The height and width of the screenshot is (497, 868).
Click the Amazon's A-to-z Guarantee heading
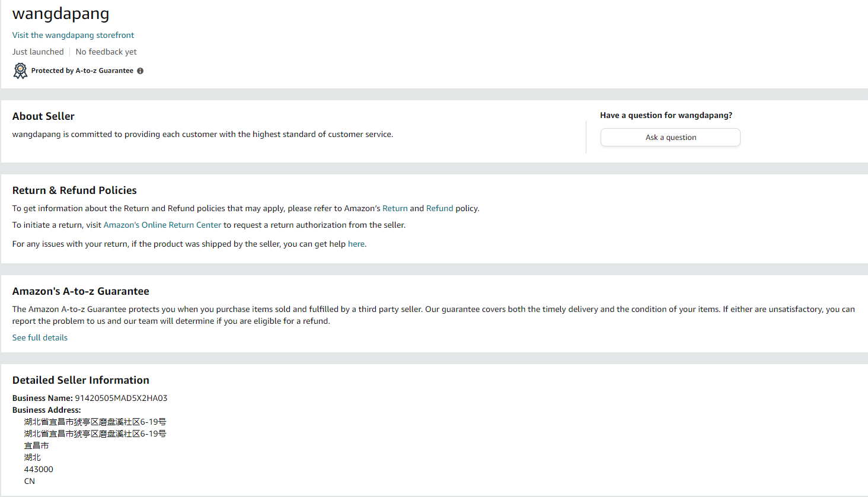[x=81, y=291]
